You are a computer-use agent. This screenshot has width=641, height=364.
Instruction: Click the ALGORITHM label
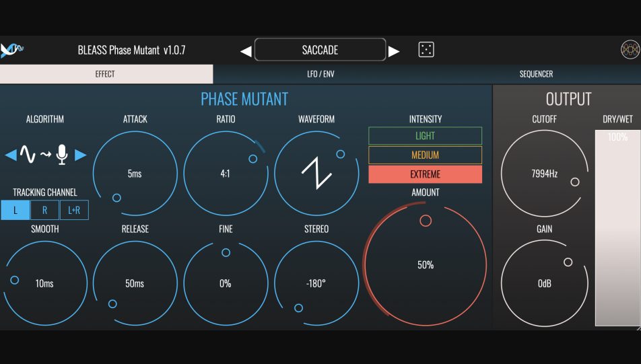click(45, 119)
